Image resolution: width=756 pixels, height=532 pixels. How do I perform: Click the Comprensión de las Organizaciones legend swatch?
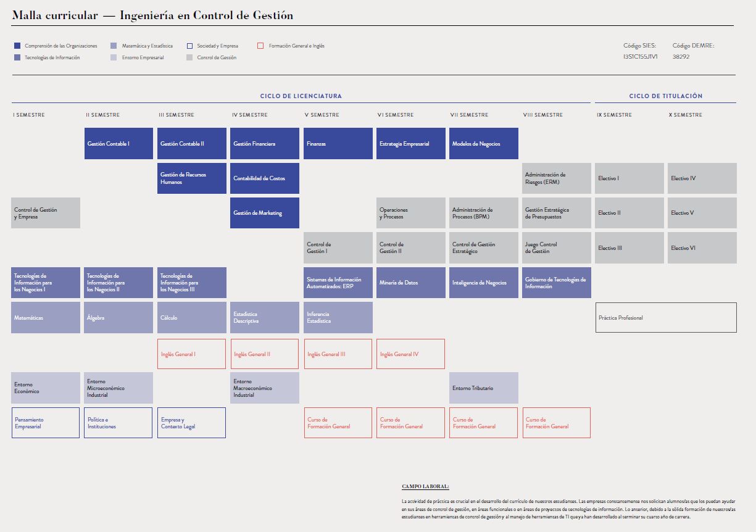pyautogui.click(x=17, y=46)
